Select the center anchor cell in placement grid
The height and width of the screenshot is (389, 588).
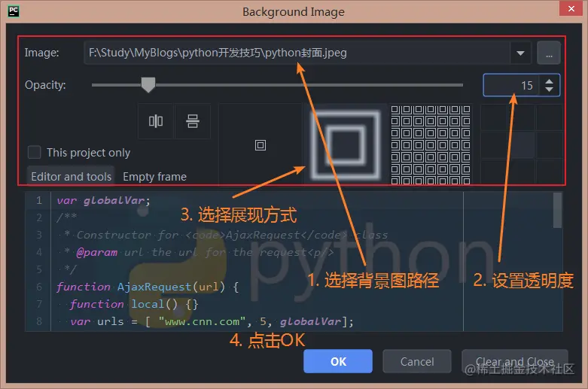[522, 144]
